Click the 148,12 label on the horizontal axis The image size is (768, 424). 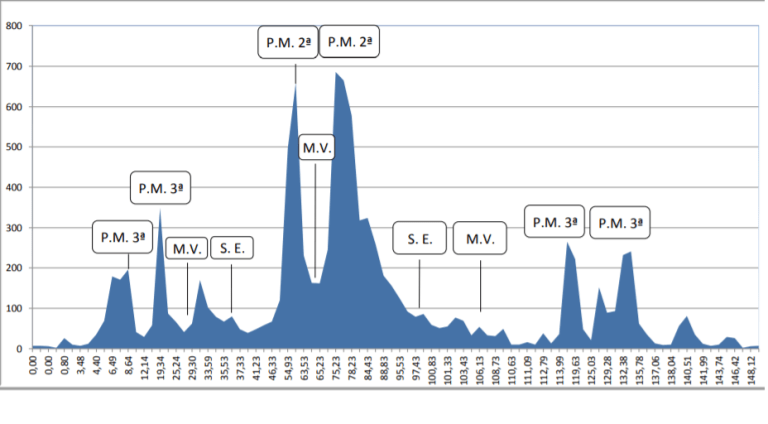(750, 372)
